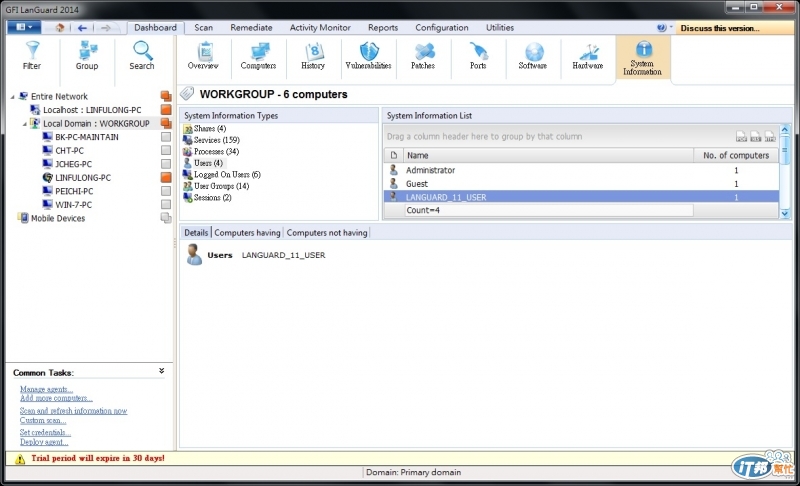Select BK-PC-MAINTAIN computer

tap(87, 137)
